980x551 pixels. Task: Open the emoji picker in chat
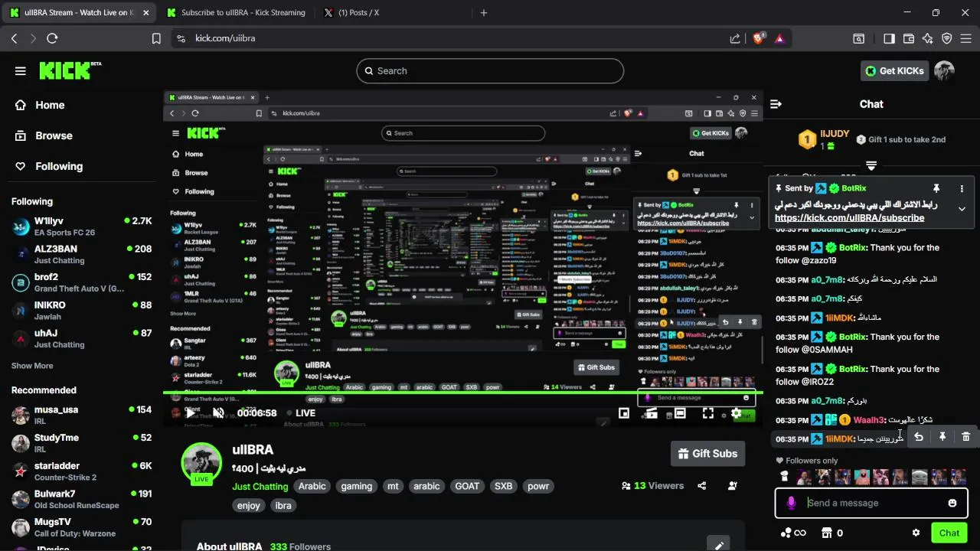952,503
